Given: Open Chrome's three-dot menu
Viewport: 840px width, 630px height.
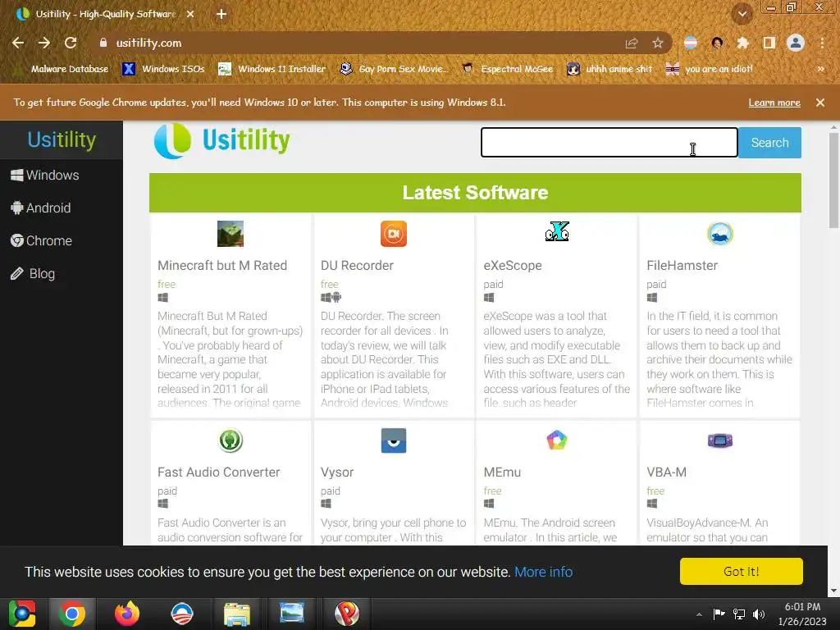Looking at the screenshot, I should 822,43.
